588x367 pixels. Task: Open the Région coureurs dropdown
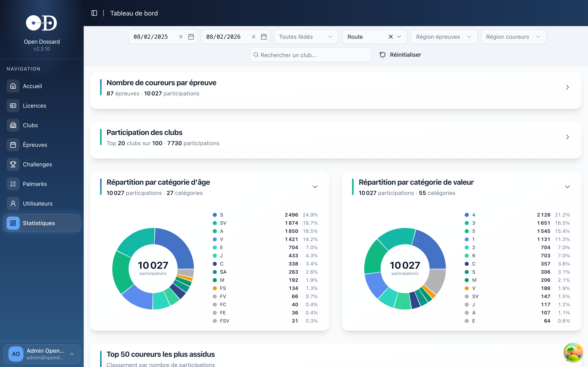coord(513,37)
